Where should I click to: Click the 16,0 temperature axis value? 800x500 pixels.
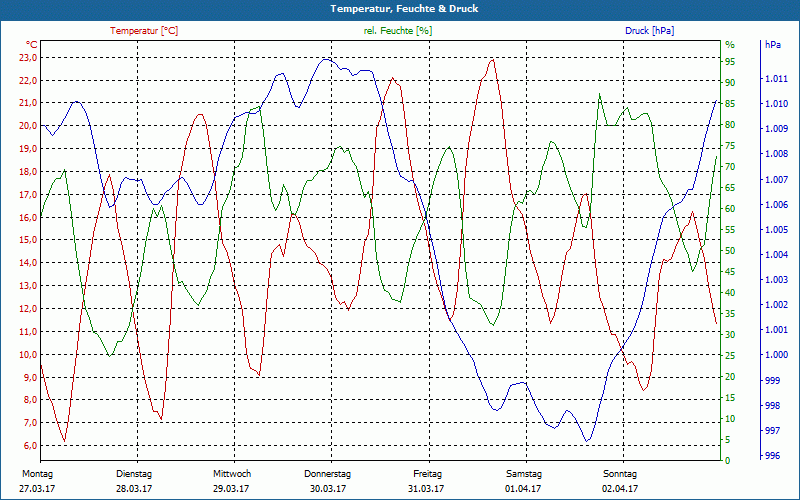[28, 217]
